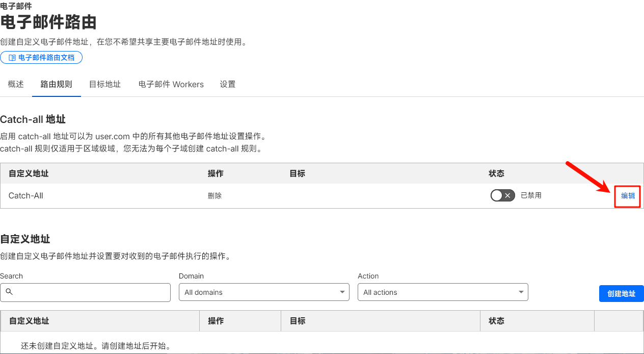
Task: Open the 目标地址 tab
Action: click(105, 84)
